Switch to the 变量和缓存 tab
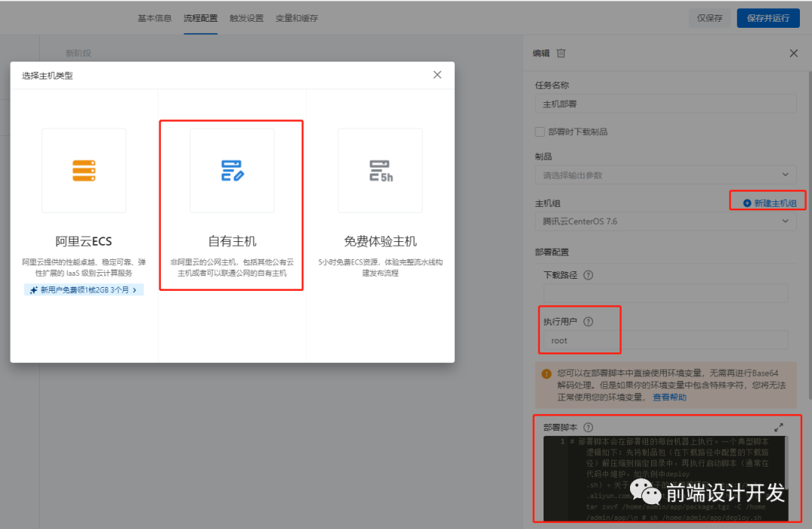The width and height of the screenshot is (812, 529). pyautogui.click(x=297, y=18)
